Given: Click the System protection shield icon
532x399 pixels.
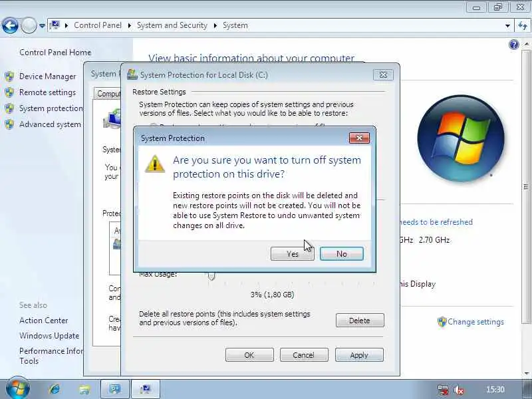Looking at the screenshot, I should coord(9,108).
